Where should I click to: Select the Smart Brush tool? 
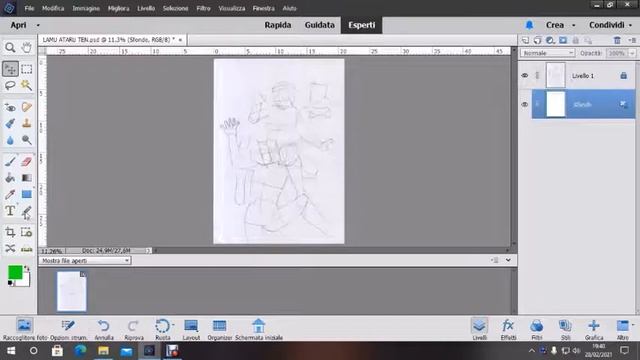click(x=10, y=123)
